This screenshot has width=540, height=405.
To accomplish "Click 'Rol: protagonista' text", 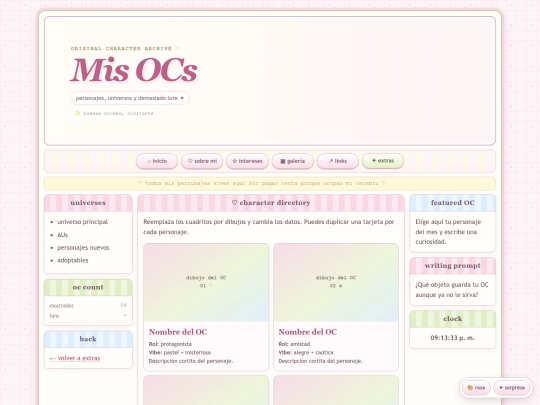I will coord(170,344).
